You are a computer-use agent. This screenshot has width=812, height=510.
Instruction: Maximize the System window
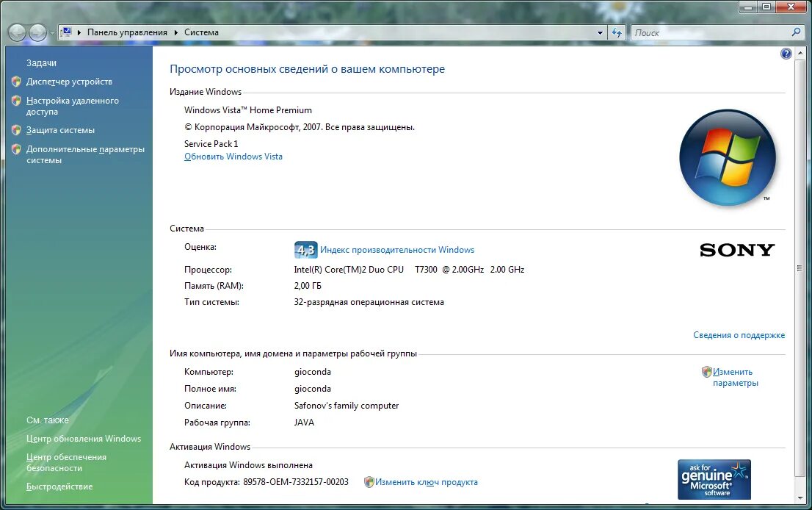766,7
